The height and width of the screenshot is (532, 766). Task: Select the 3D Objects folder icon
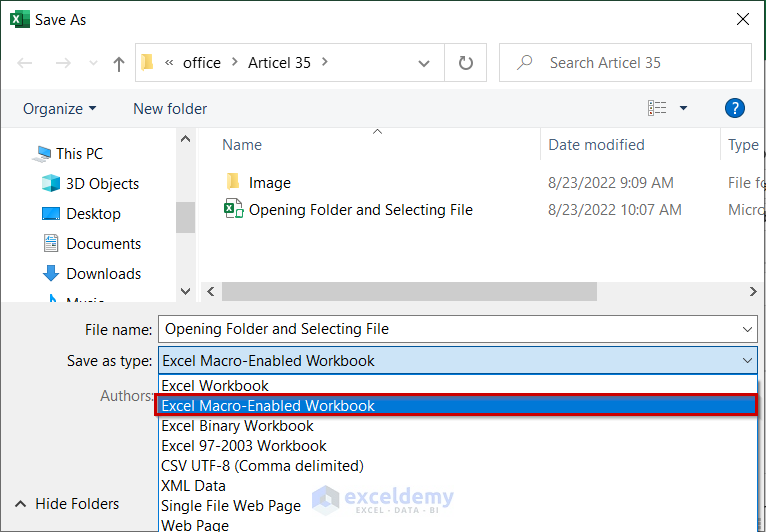point(51,184)
